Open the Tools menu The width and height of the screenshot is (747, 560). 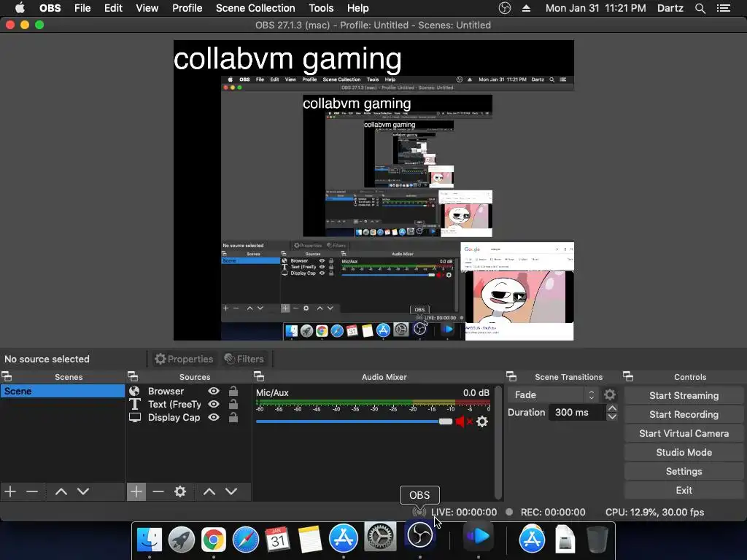tap(321, 8)
